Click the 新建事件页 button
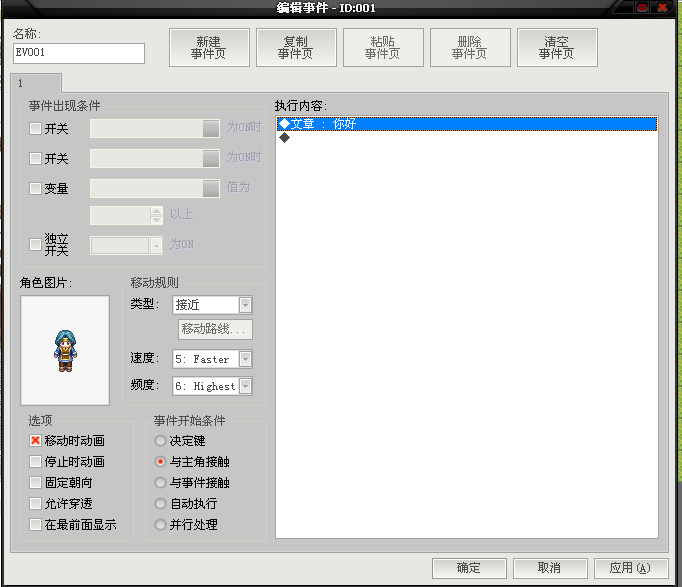The image size is (682, 587). coord(209,48)
